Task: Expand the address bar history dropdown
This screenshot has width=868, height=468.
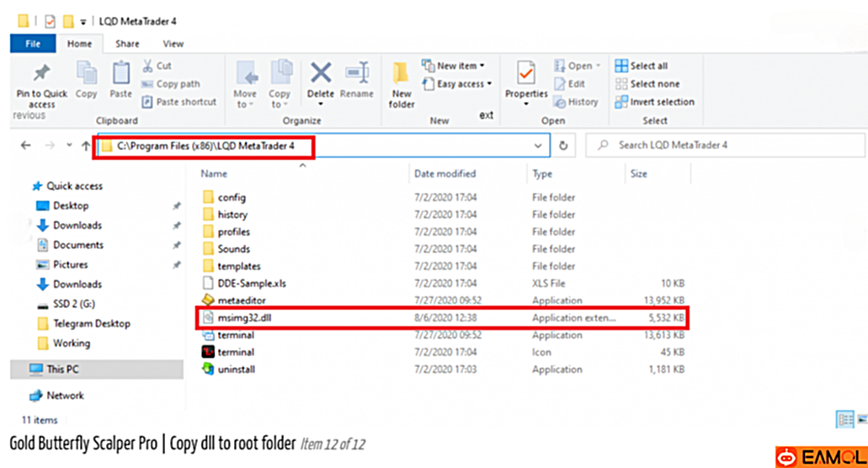Action: 539,146
